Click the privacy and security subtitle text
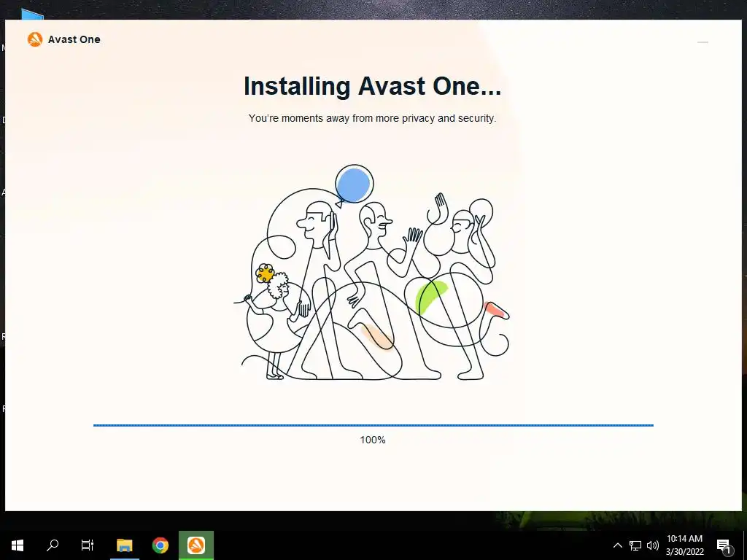Image resolution: width=747 pixels, height=560 pixels. (372, 118)
